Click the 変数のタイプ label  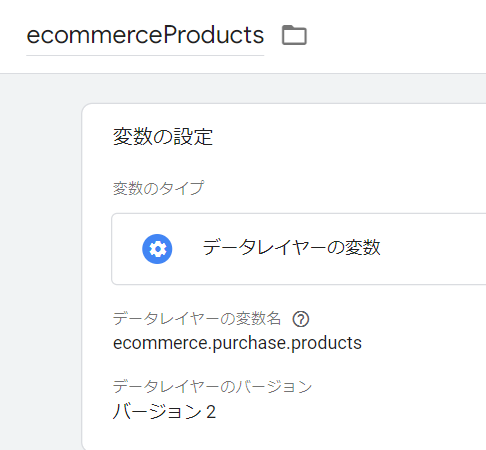point(158,188)
